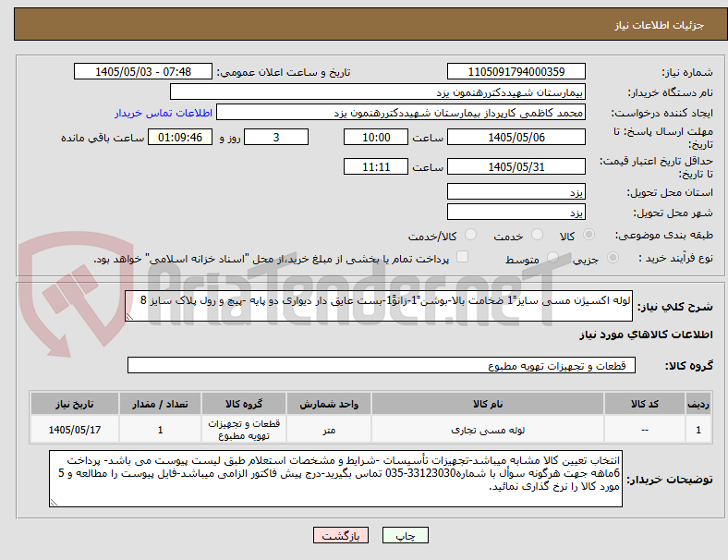Image resolution: width=728 pixels, height=560 pixels.
Task: Click need number field 1105091794000359
Action: tap(516, 71)
